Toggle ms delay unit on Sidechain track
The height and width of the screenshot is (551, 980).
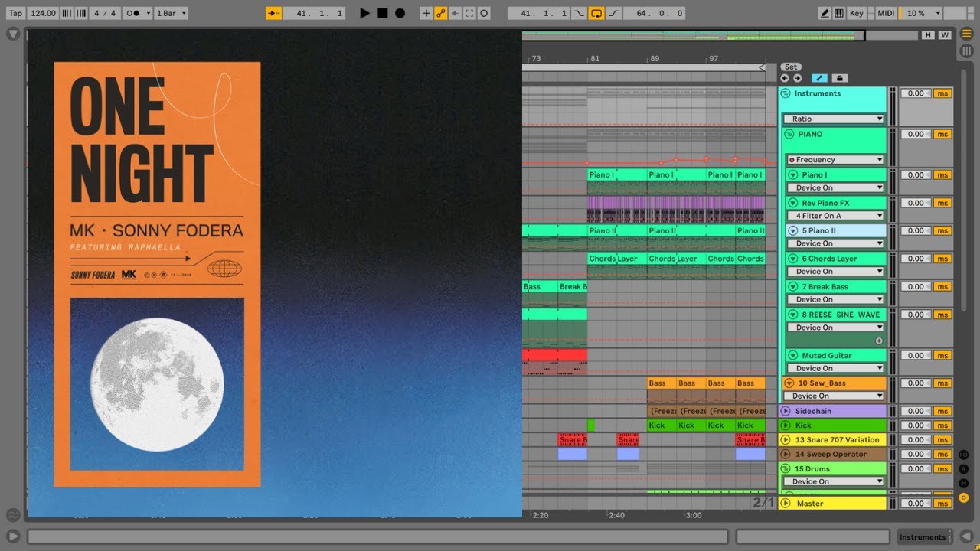[x=942, y=411]
